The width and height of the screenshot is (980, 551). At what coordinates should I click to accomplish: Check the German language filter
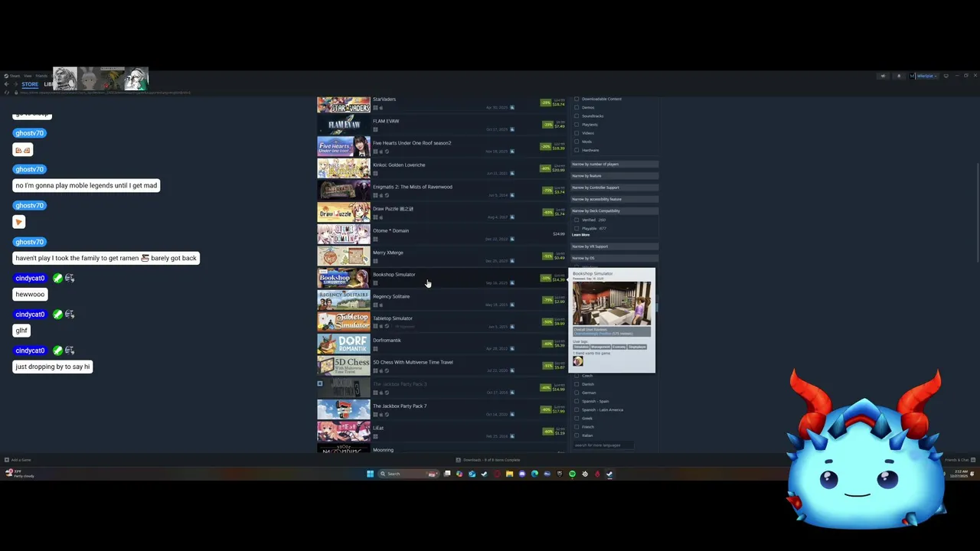click(577, 393)
